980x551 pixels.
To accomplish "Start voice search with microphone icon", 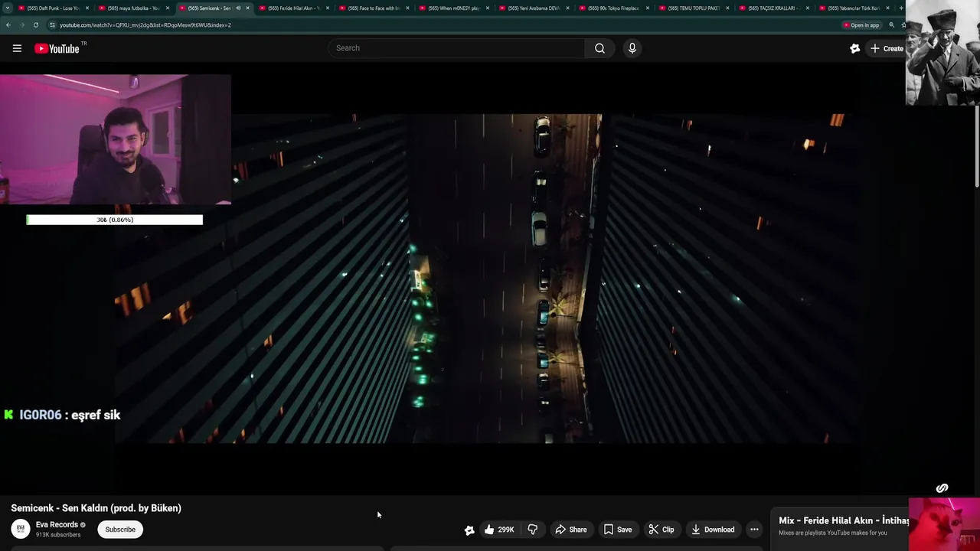I will (x=632, y=48).
